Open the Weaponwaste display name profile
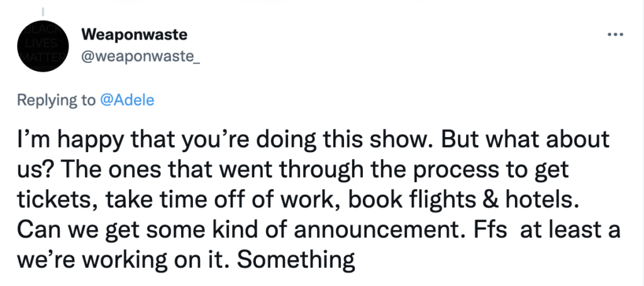This screenshot has width=644, height=286. 134,33
